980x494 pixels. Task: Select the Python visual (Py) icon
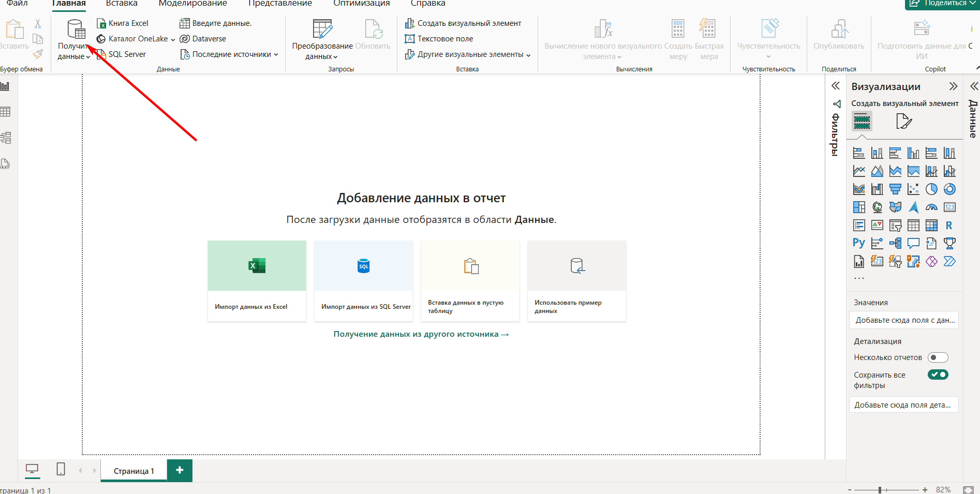tap(858, 243)
